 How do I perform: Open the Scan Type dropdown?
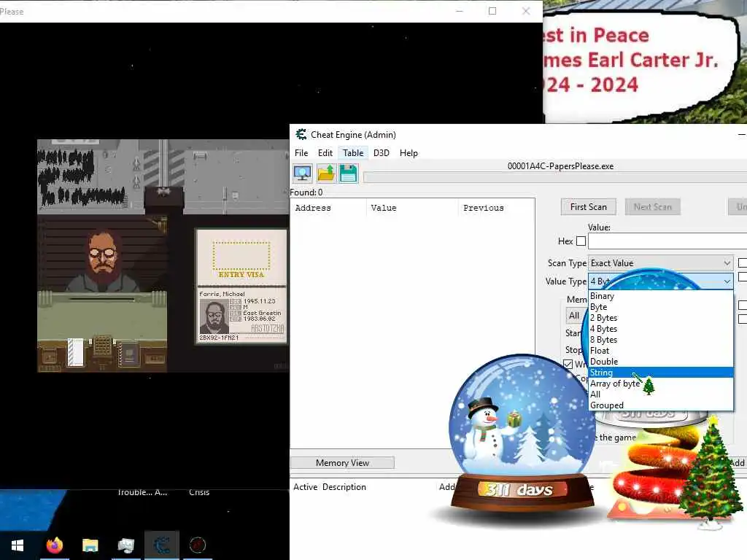(661, 262)
